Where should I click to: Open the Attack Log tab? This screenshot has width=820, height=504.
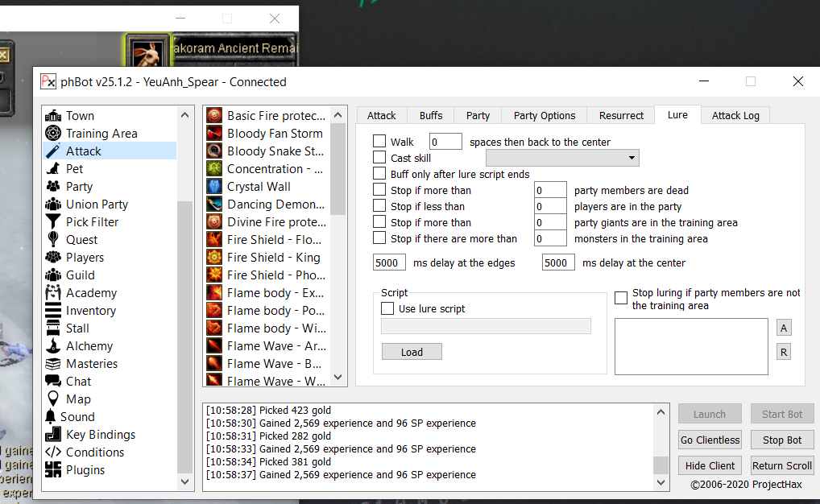point(735,115)
